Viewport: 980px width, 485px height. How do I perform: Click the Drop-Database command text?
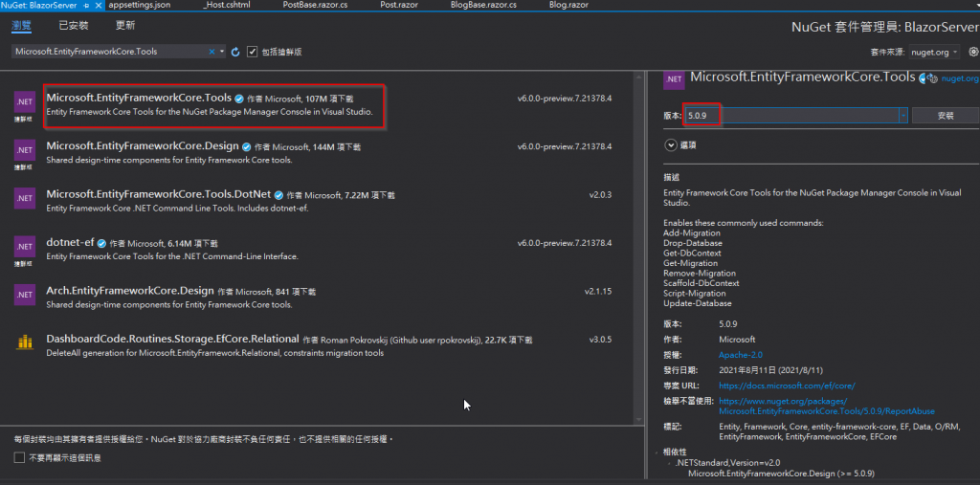click(693, 243)
